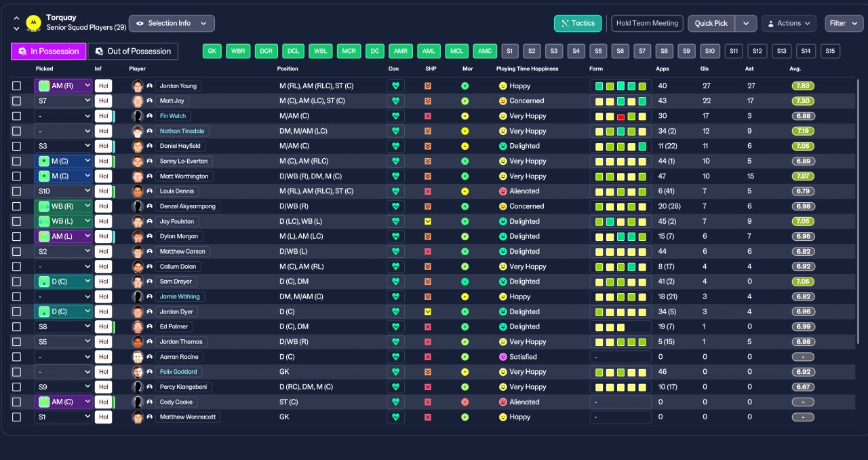Click the Quick Pick button
This screenshot has width=868, height=460.
[711, 23]
